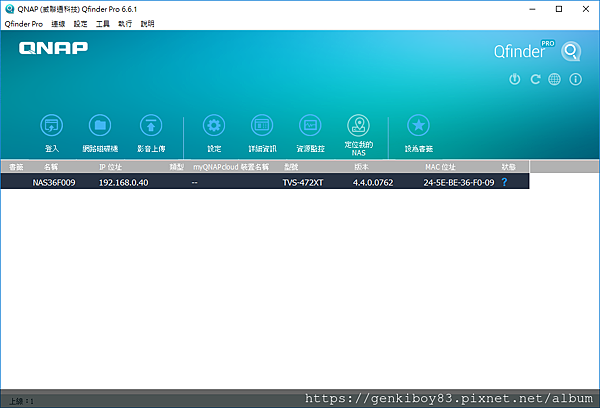Viewport: 600px width, 408px height.
Task: Click the power icon below Qfinder logo
Action: [515, 79]
